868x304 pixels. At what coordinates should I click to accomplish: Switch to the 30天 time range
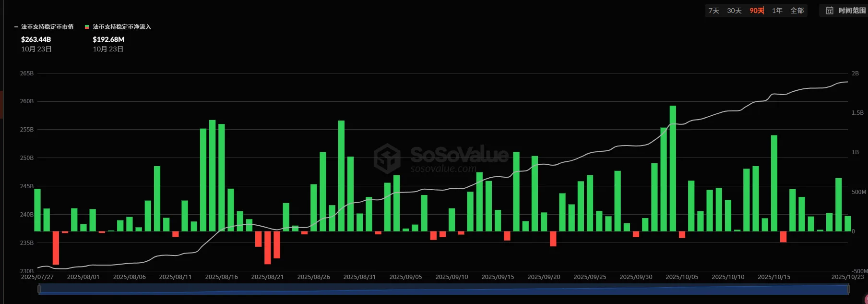[734, 11]
